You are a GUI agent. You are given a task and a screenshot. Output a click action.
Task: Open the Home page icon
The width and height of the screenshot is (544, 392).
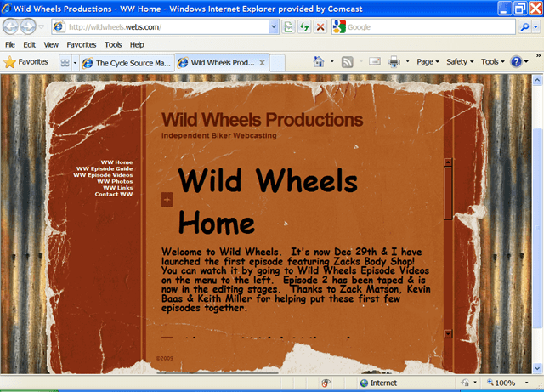tap(319, 62)
